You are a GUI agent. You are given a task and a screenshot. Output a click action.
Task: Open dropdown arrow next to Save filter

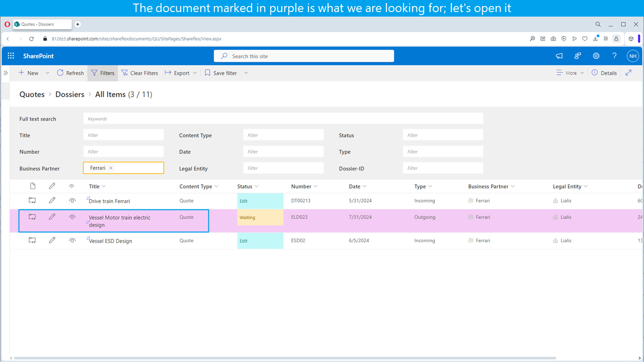coord(246,73)
